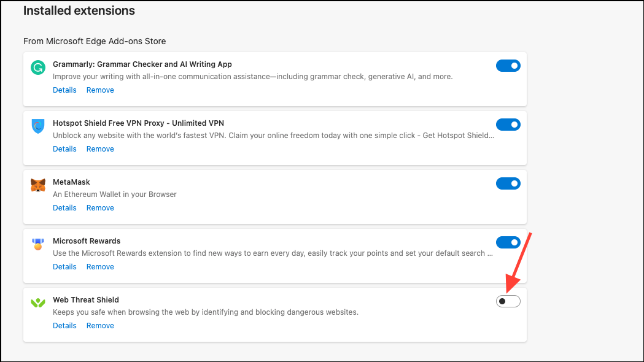644x362 pixels.
Task: Click the Web Threat Shield icon
Action: pos(38,303)
